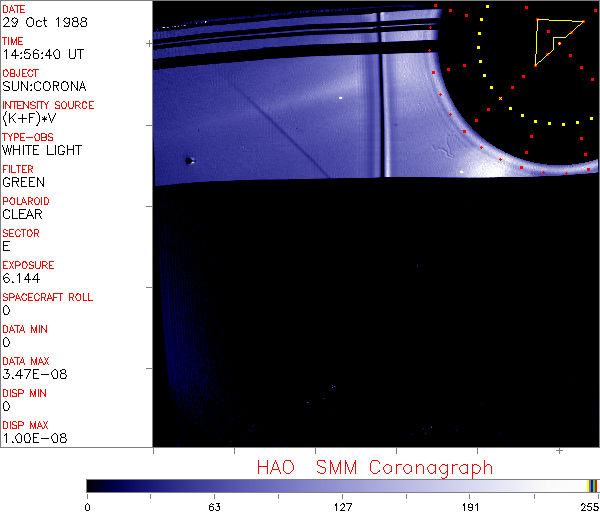This screenshot has height=512, width=600.
Task: Select the SUN:CORONA object value
Action: [44, 86]
